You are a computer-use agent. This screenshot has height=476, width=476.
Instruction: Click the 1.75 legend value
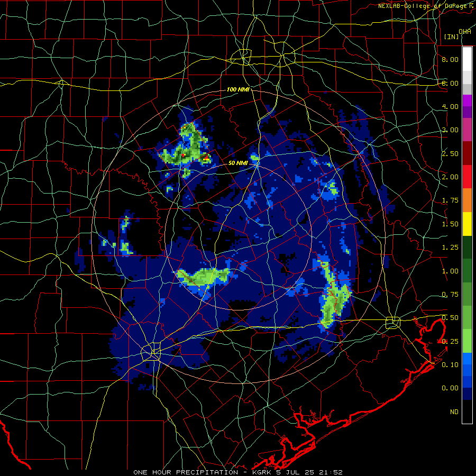[450, 200]
